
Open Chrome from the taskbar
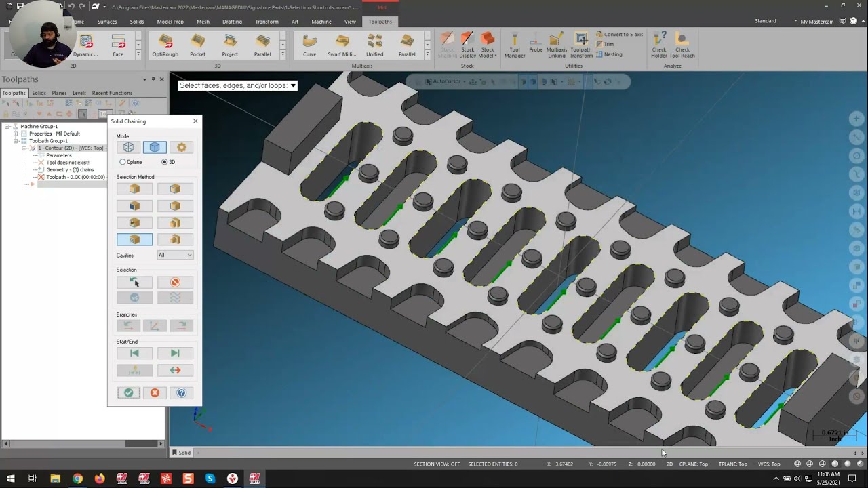click(x=77, y=479)
